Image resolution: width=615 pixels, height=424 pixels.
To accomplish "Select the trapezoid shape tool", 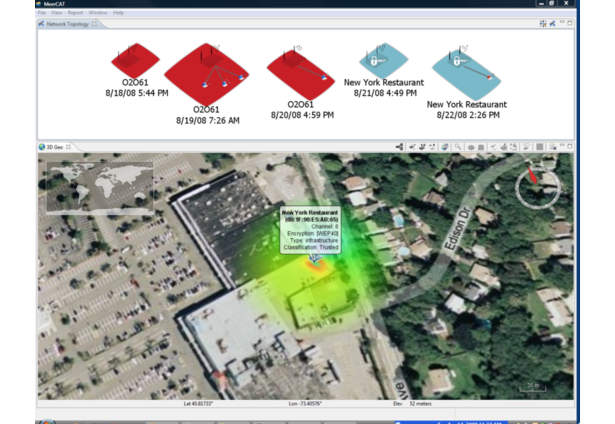I will (x=481, y=147).
